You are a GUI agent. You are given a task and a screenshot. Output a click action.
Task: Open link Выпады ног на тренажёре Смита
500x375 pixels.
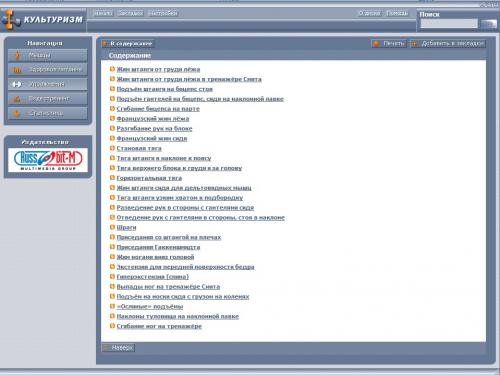tap(168, 287)
